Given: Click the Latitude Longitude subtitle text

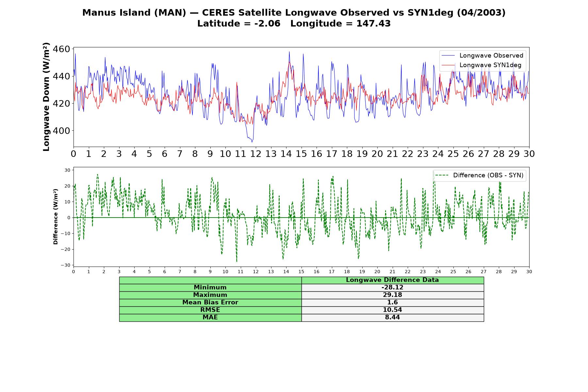Looking at the screenshot, I should coord(294,24).
